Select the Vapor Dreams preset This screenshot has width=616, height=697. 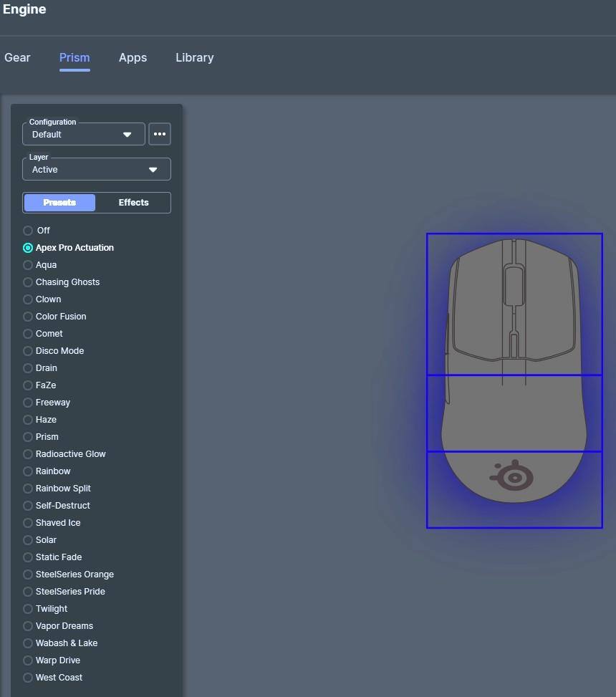click(x=28, y=626)
